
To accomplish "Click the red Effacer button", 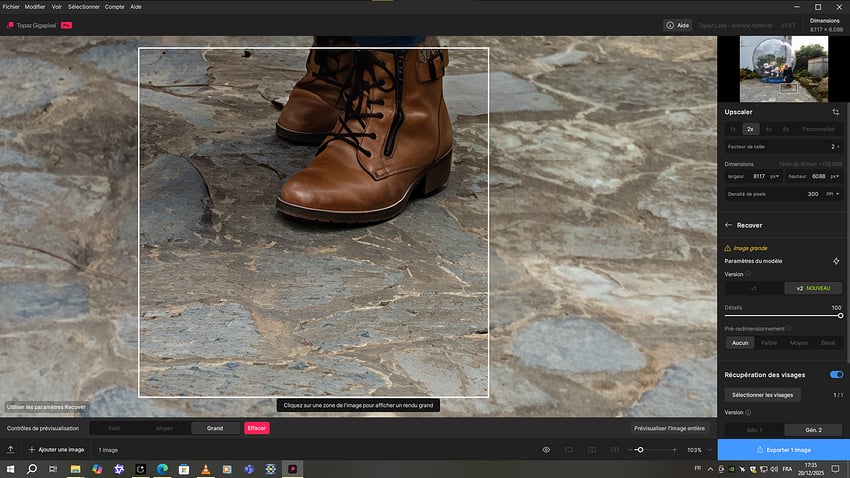I will point(257,428).
